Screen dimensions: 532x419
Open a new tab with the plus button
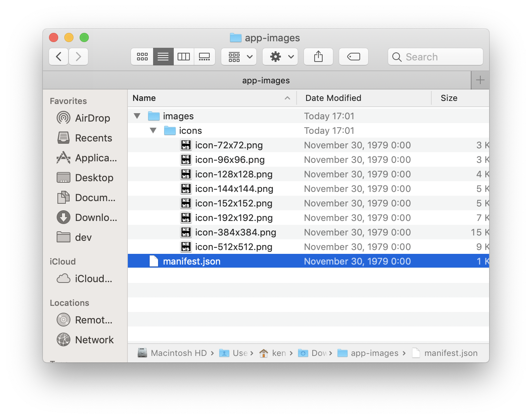(x=480, y=80)
